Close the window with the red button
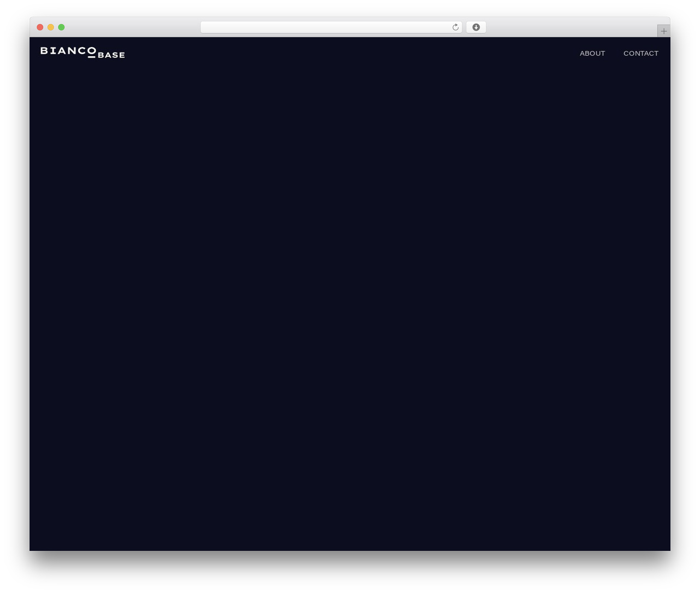This screenshot has width=700, height=593. (x=40, y=27)
